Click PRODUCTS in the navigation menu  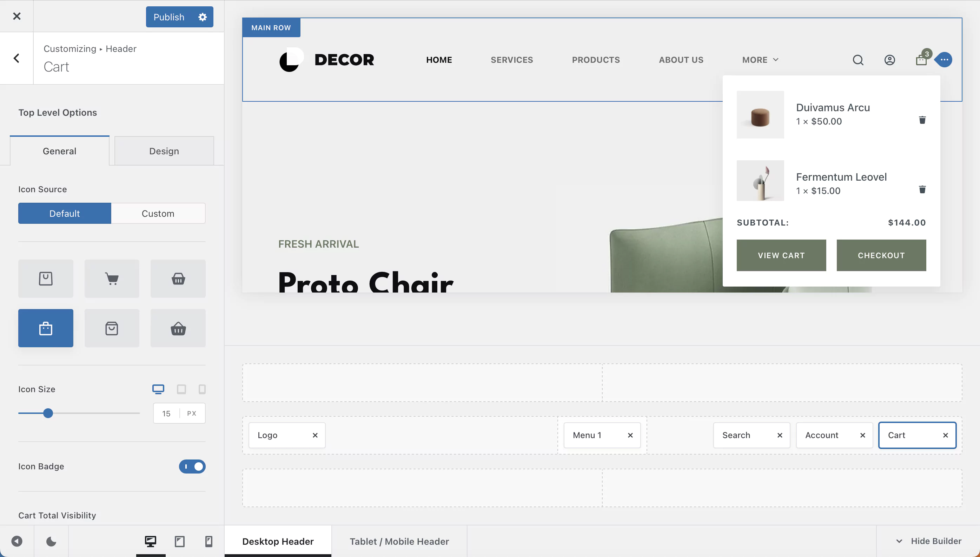[x=596, y=60]
